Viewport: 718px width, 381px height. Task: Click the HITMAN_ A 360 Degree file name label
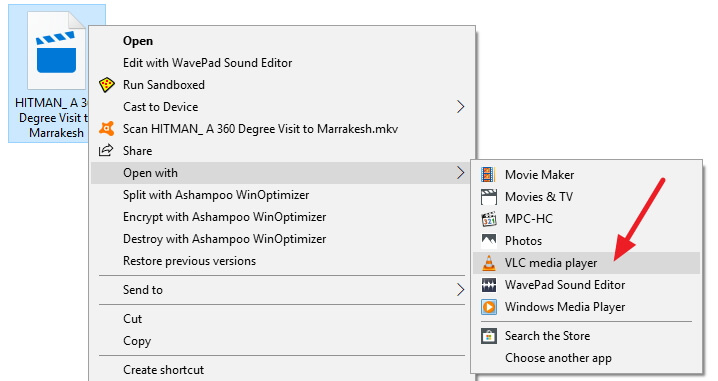(x=51, y=118)
